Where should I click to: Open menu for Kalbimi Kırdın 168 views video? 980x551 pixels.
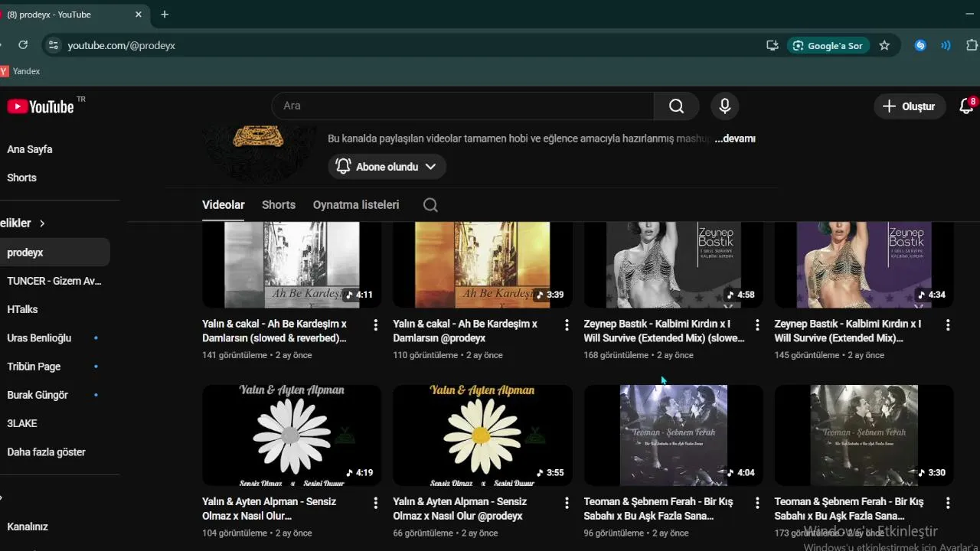[757, 325]
